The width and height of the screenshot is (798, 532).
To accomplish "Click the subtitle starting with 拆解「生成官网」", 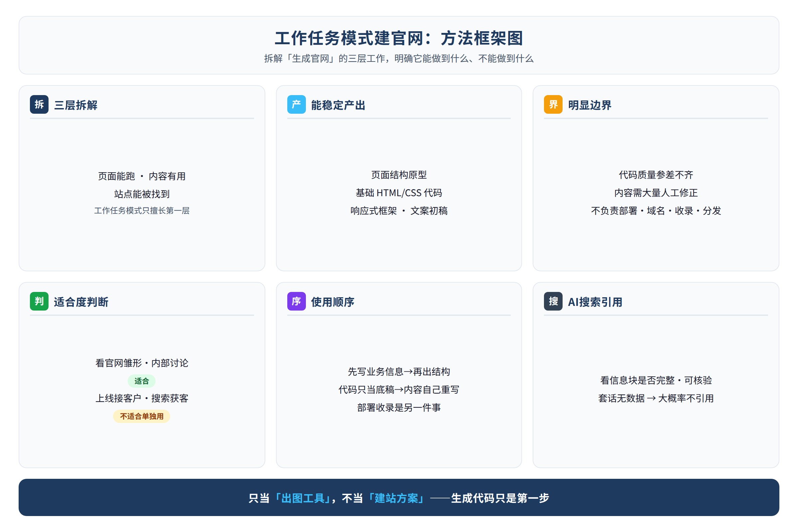I will pos(399,59).
